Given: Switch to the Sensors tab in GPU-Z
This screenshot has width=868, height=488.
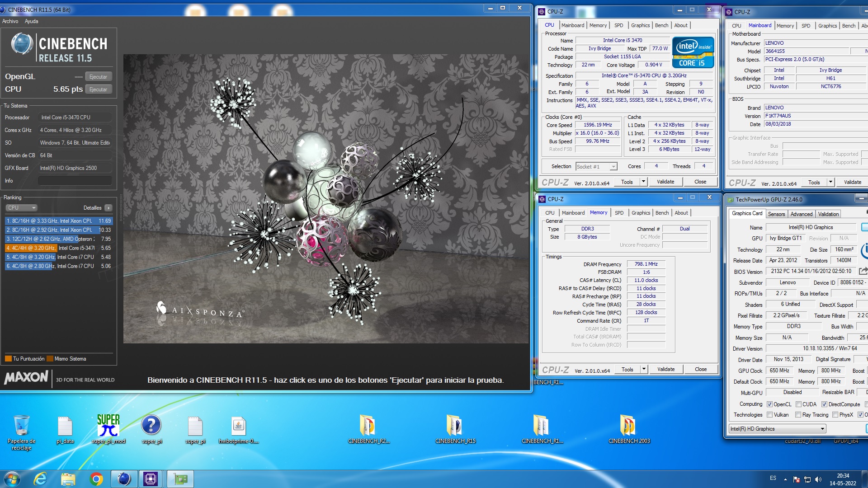Looking at the screenshot, I should pyautogui.click(x=776, y=214).
